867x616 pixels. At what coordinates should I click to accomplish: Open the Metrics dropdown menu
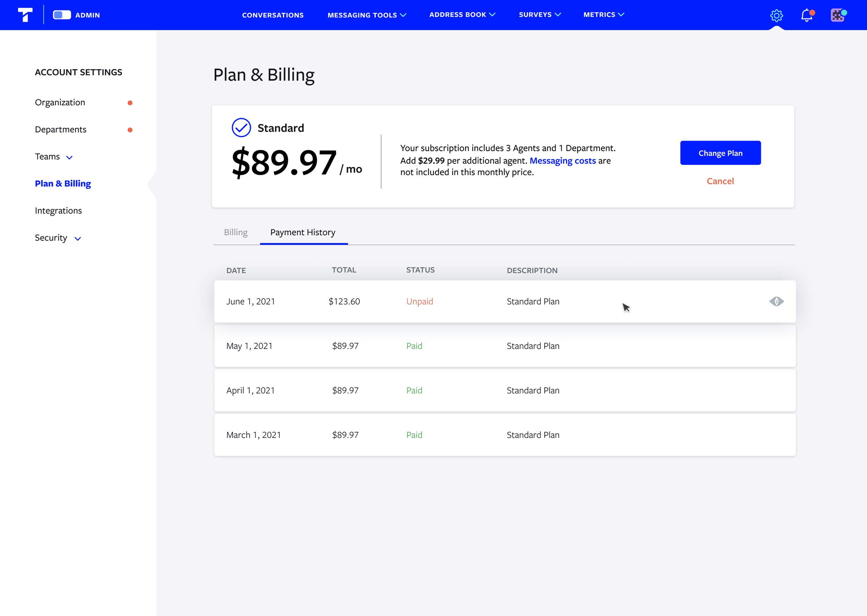click(x=603, y=15)
